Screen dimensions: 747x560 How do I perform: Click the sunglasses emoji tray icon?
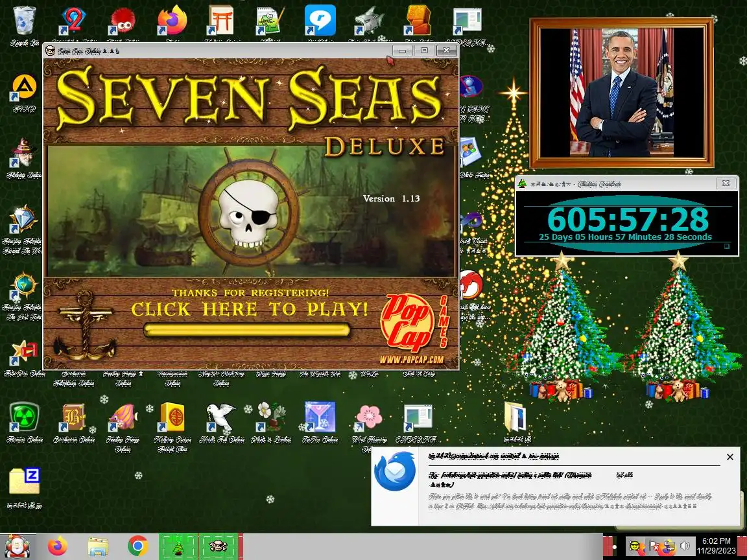point(635,546)
